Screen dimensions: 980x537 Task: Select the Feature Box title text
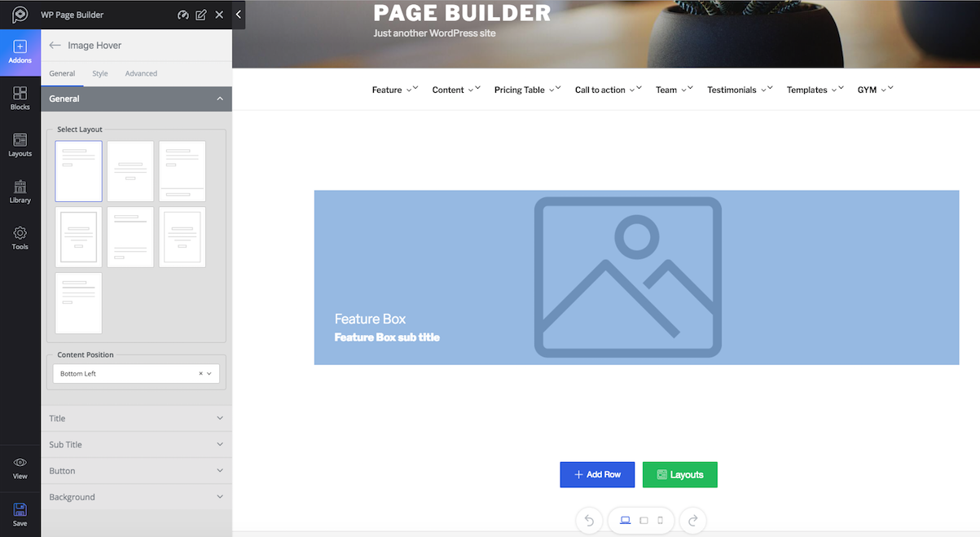tap(370, 319)
